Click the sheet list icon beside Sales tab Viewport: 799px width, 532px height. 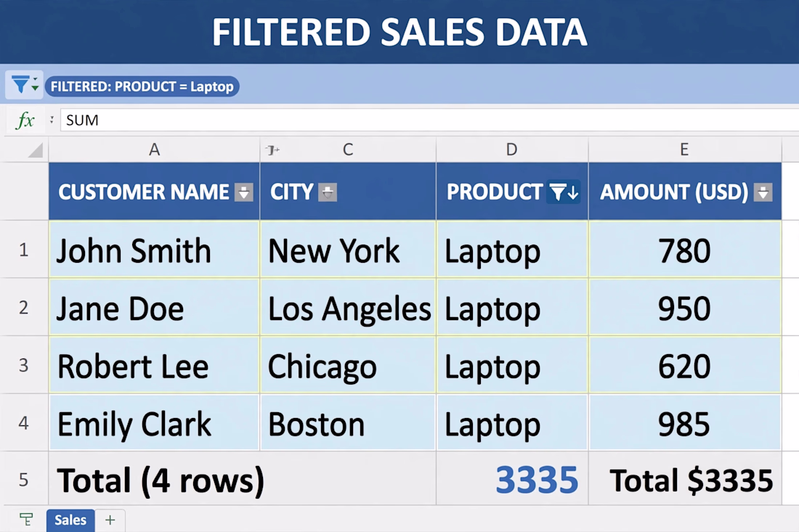26,520
